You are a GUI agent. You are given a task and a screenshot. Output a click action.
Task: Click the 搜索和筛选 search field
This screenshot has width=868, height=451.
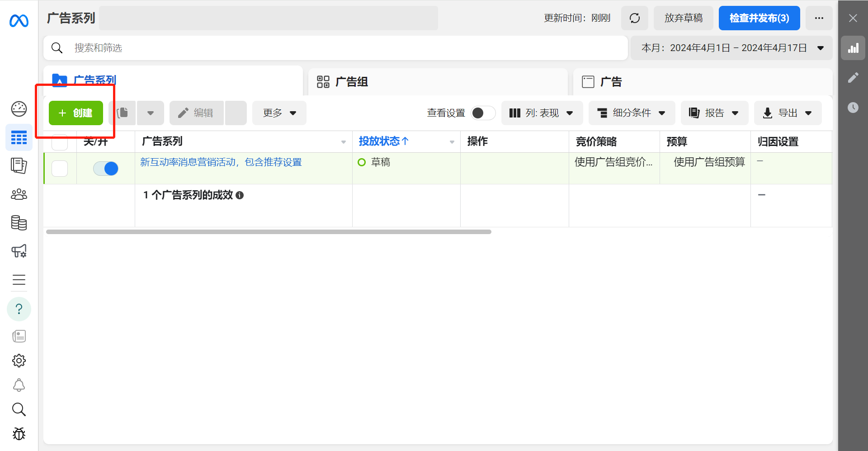coord(335,48)
